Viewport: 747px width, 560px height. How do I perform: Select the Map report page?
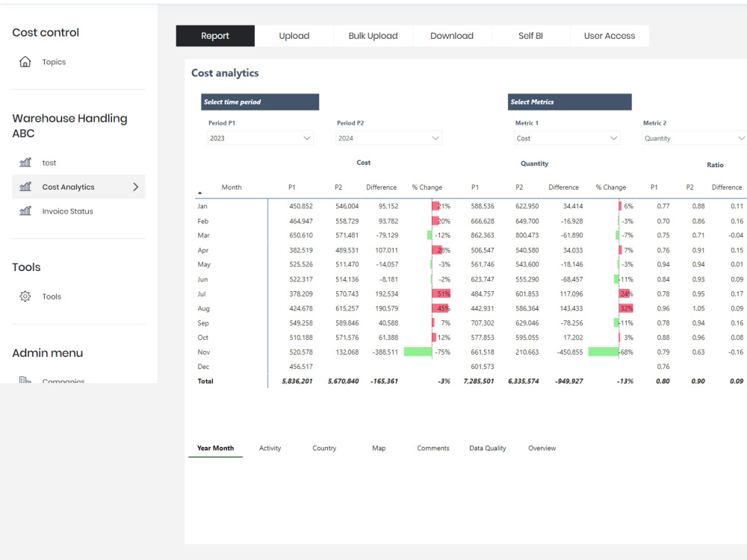(x=379, y=448)
